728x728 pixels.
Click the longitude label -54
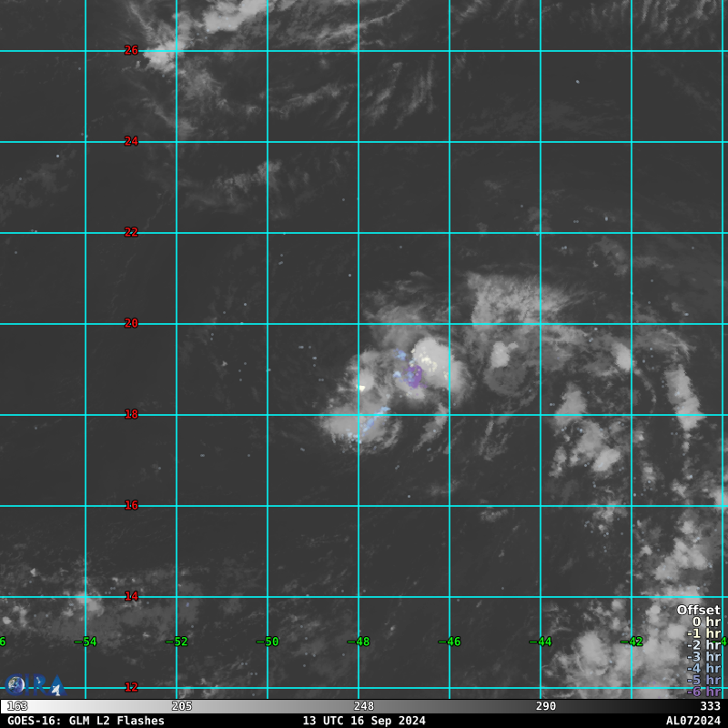point(86,642)
